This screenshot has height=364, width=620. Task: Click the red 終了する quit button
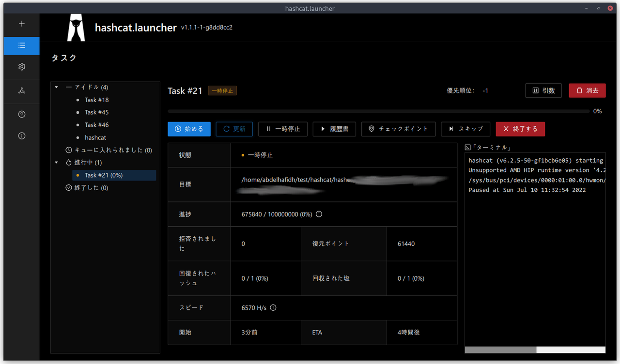[x=520, y=129]
